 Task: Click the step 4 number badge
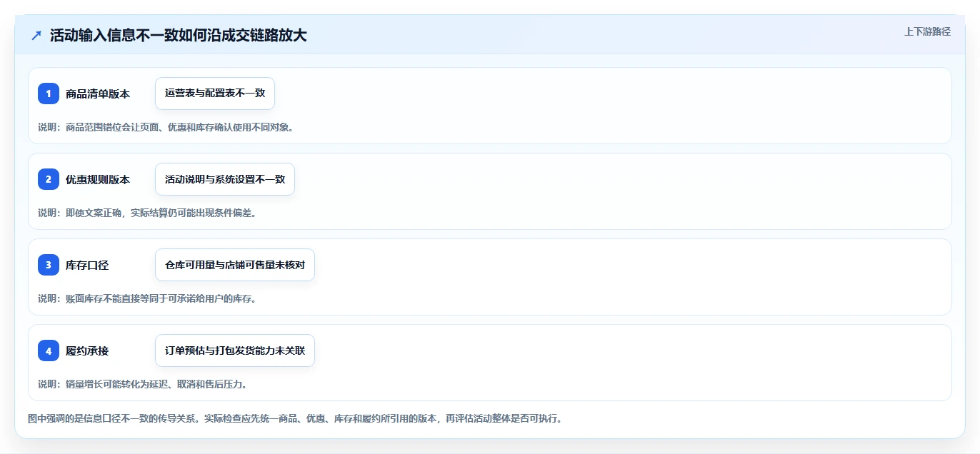tap(49, 350)
